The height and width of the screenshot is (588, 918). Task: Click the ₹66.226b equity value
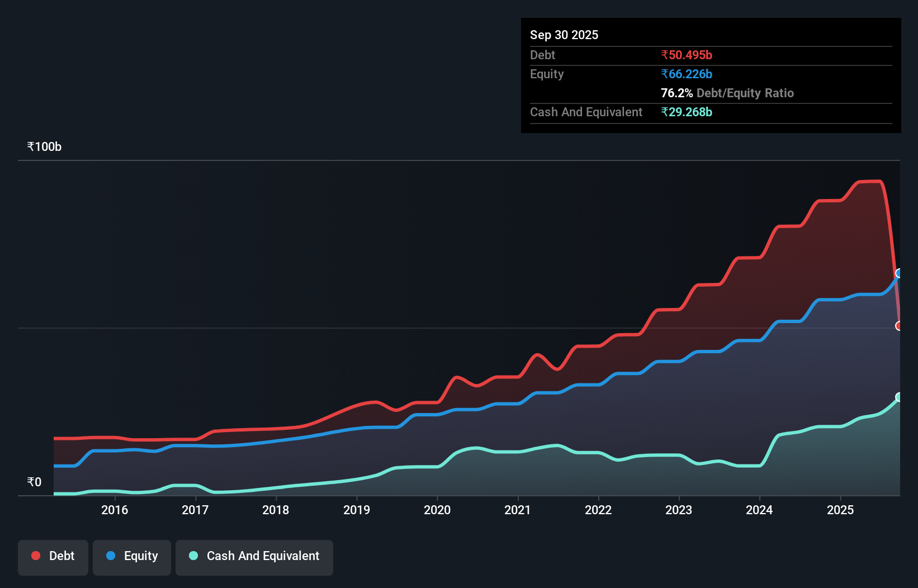click(687, 74)
